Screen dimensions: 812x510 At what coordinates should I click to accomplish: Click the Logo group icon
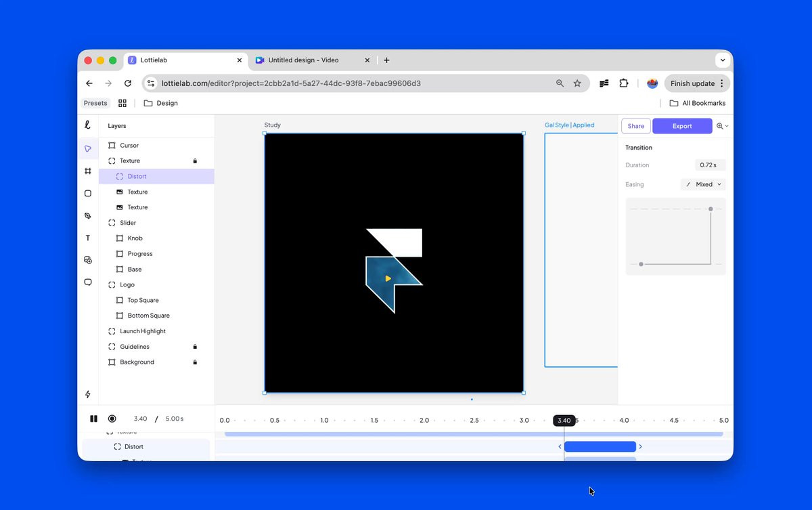[112, 285]
